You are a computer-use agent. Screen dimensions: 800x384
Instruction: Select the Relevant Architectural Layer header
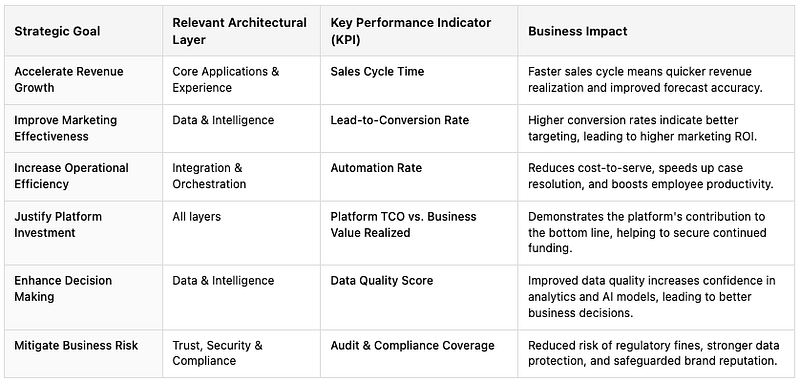point(239,31)
